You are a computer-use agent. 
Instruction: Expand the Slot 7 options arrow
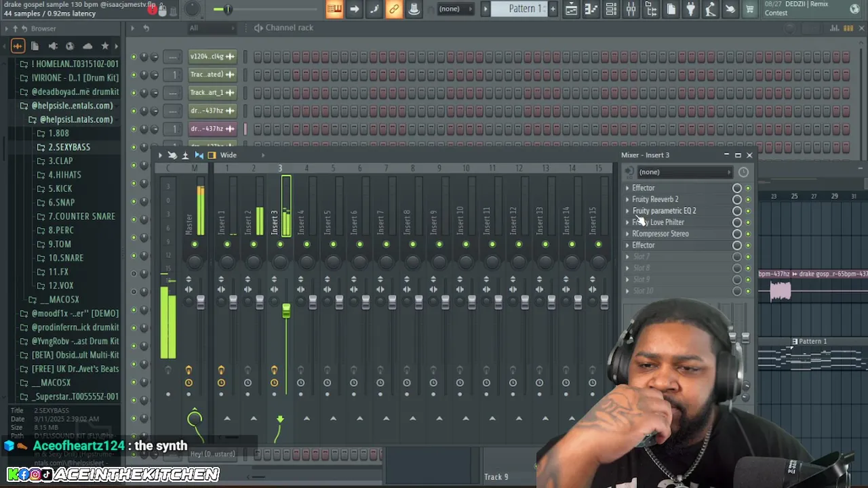click(627, 257)
